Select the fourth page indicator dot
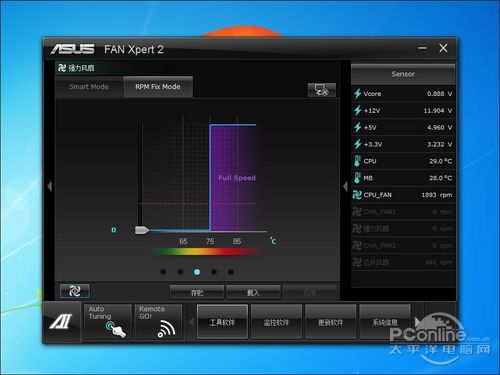The width and height of the screenshot is (500, 375). click(x=214, y=272)
